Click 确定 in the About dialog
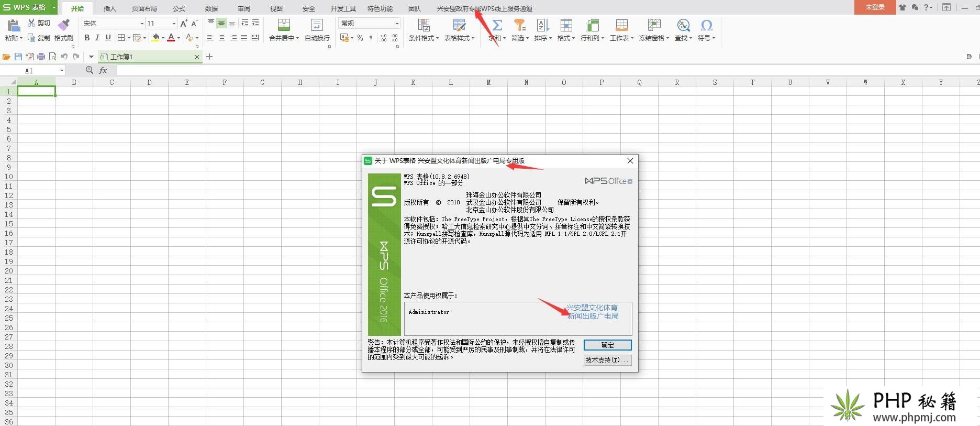Viewport: 980px width, 426px height. click(x=607, y=345)
